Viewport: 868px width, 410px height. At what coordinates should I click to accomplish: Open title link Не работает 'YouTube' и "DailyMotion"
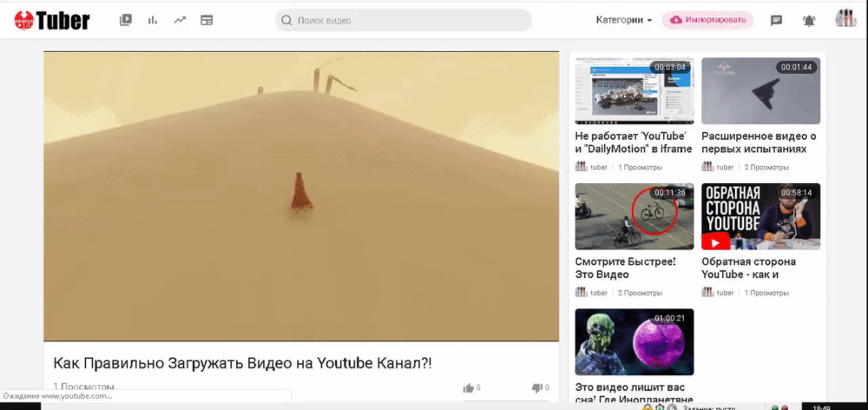click(634, 142)
